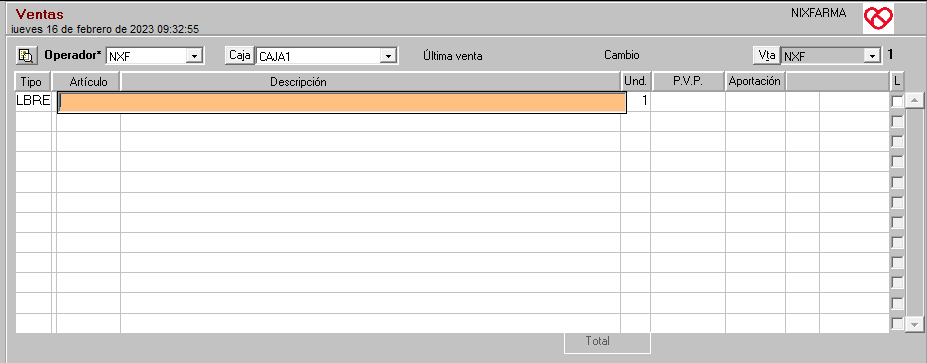927x363 pixels.
Task: Click the Vta button
Action: [x=767, y=55]
